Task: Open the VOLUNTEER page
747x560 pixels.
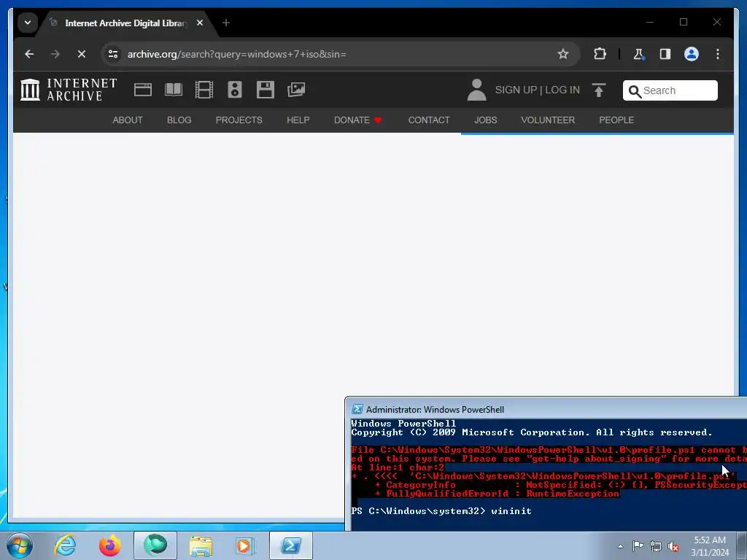Action: [x=548, y=120]
